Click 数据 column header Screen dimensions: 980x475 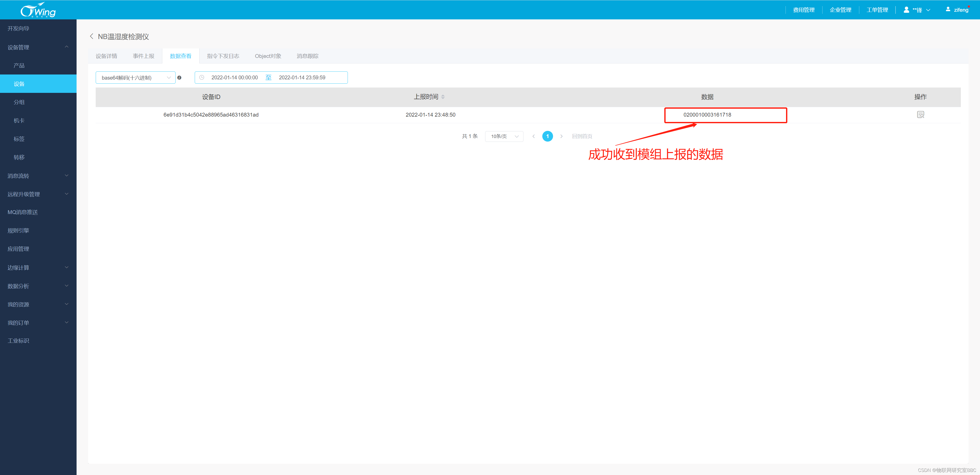pos(707,97)
